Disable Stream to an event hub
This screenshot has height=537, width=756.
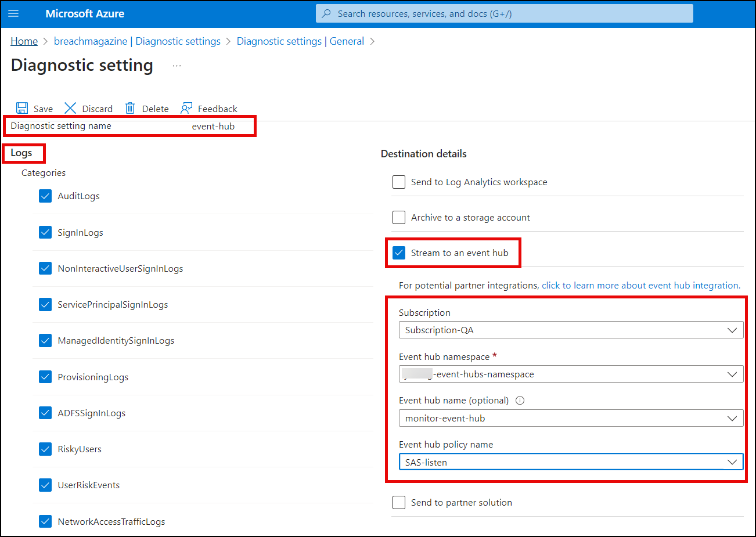coord(399,253)
